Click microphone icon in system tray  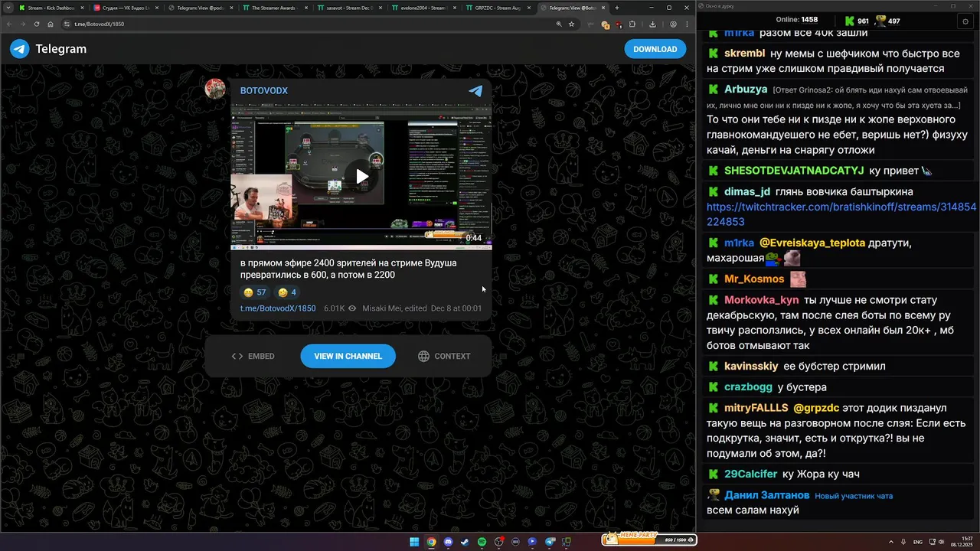[x=905, y=542]
